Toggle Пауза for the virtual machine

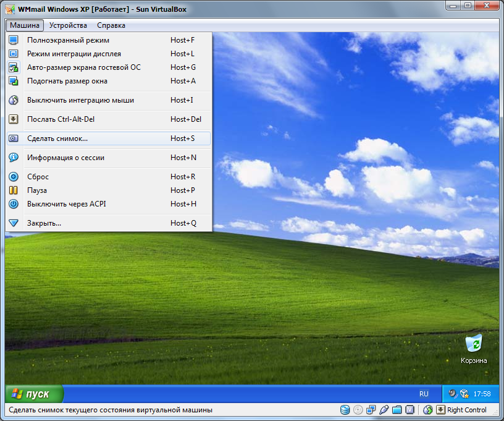[109, 190]
